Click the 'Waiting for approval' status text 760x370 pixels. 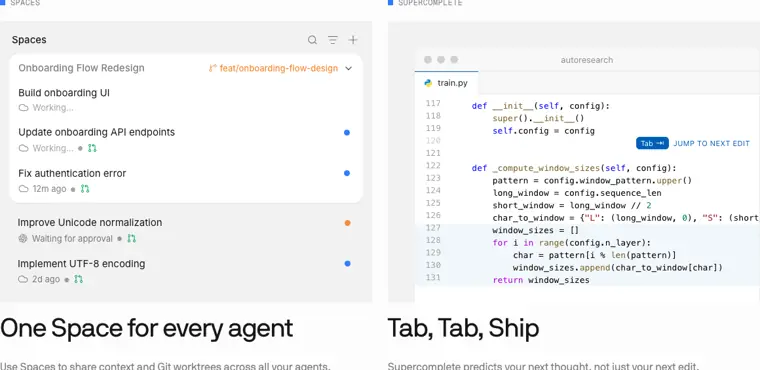(72, 239)
